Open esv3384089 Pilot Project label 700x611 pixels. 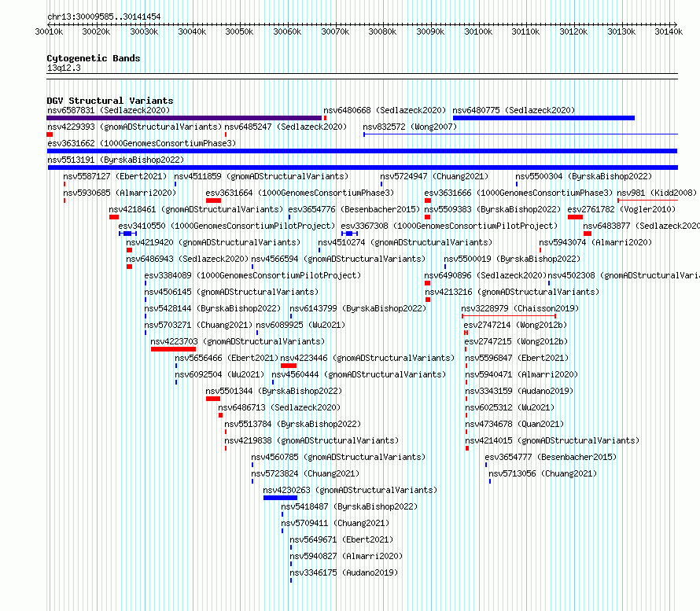(252, 275)
